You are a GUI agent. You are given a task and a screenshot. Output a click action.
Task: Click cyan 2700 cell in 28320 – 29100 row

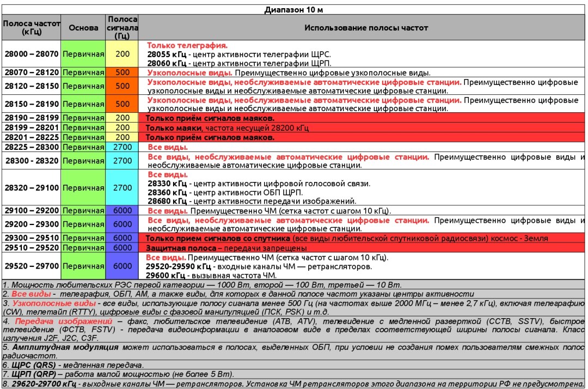tap(122, 187)
